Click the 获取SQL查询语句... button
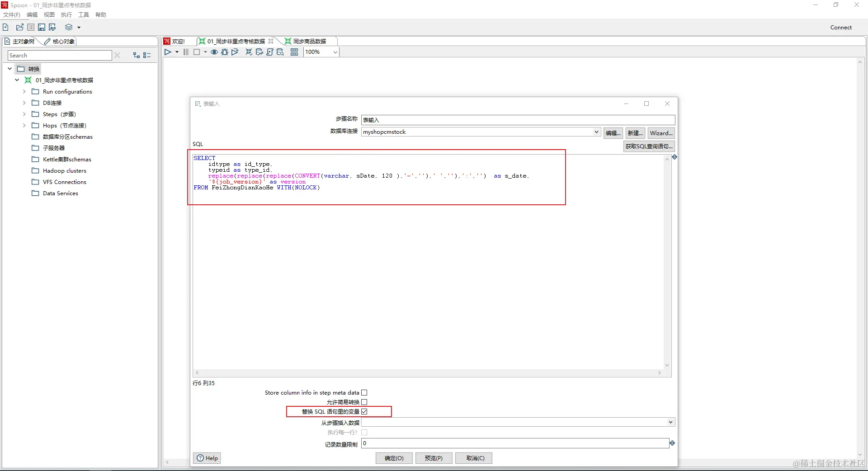868x471 pixels. (x=649, y=146)
